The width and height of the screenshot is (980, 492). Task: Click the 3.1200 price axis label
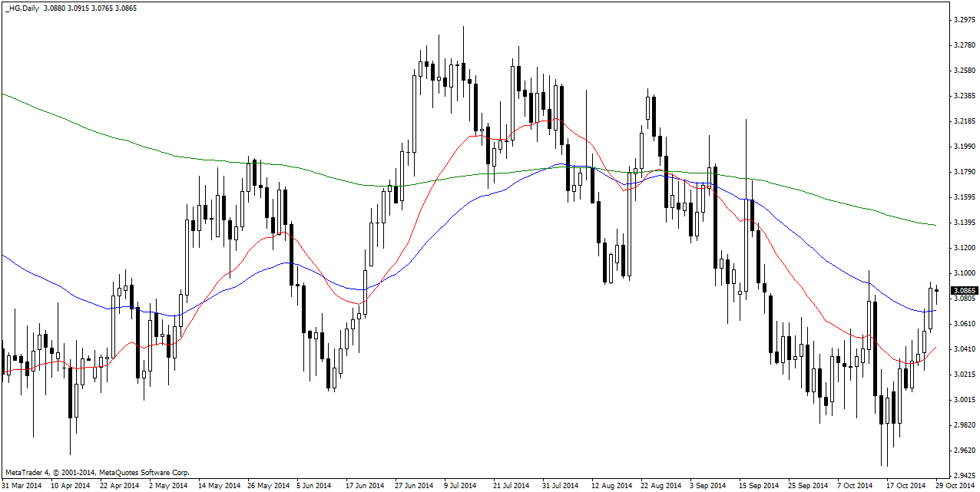pos(963,248)
